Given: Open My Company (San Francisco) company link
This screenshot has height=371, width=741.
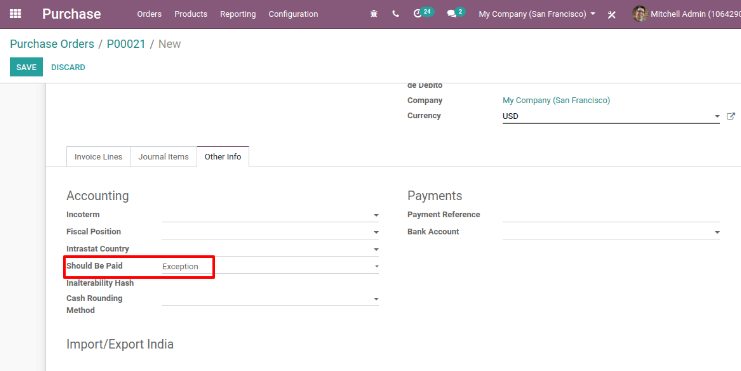Looking at the screenshot, I should coord(556,100).
